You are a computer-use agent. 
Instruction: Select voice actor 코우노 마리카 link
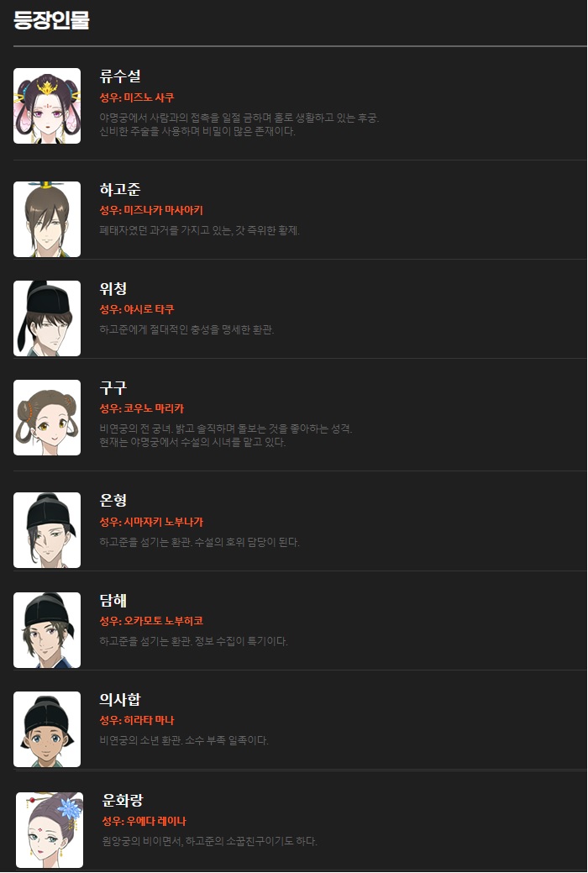pyautogui.click(x=154, y=408)
